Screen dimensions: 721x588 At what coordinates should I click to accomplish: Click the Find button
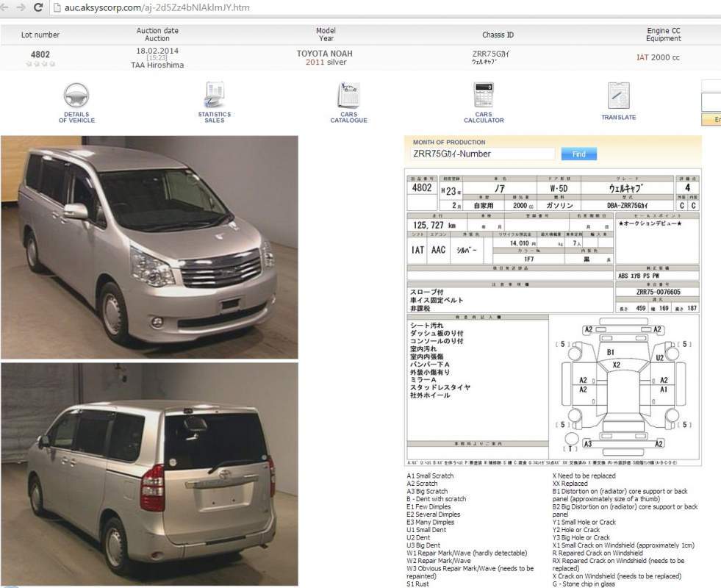pyautogui.click(x=579, y=154)
